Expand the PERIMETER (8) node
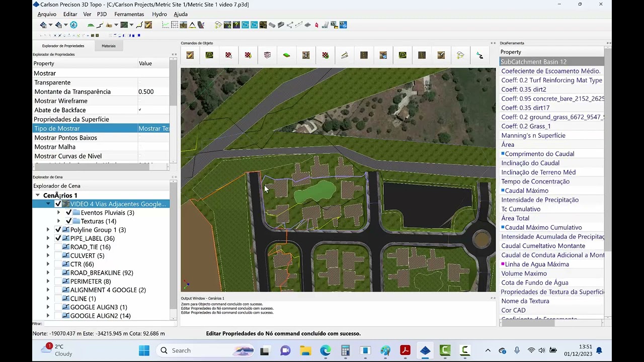Viewport: 644px width, 362px height. (x=48, y=281)
